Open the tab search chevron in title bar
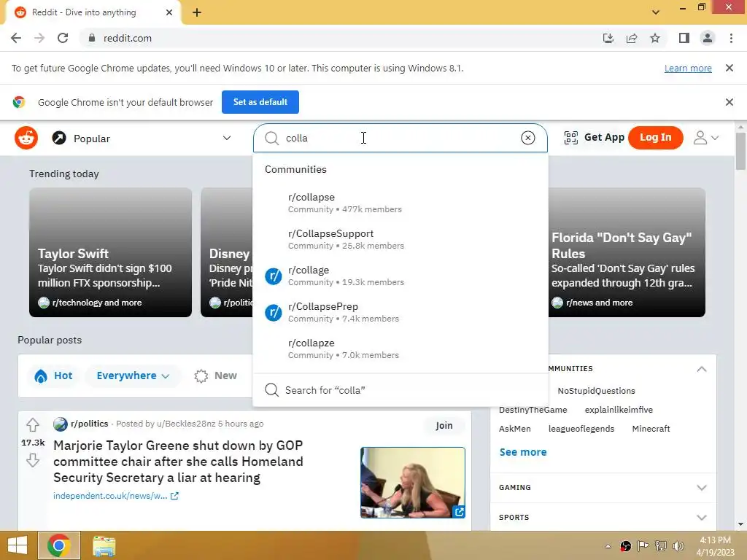Viewport: 747px width, 560px height. point(656,12)
